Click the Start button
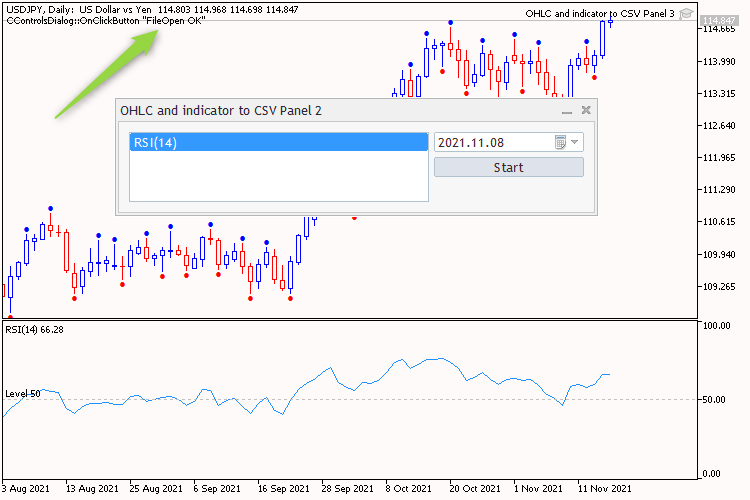The width and height of the screenshot is (750, 500). tap(508, 167)
